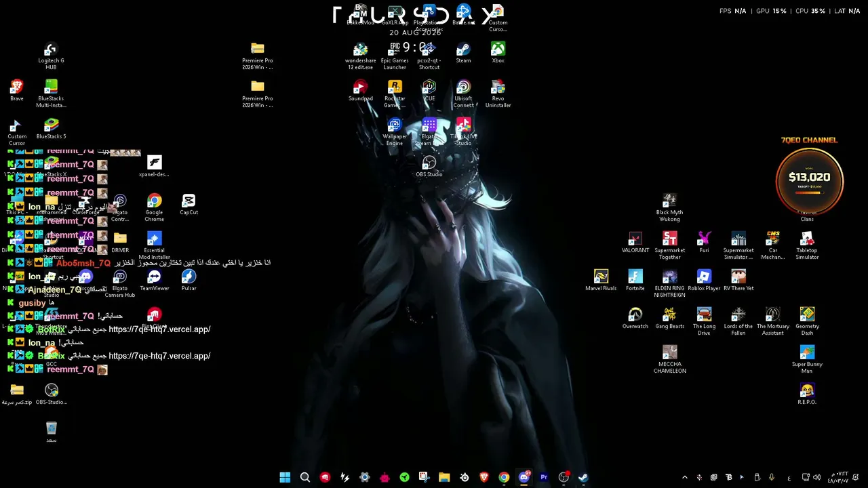Select TikTok LIVE Studio icon

coord(463,131)
